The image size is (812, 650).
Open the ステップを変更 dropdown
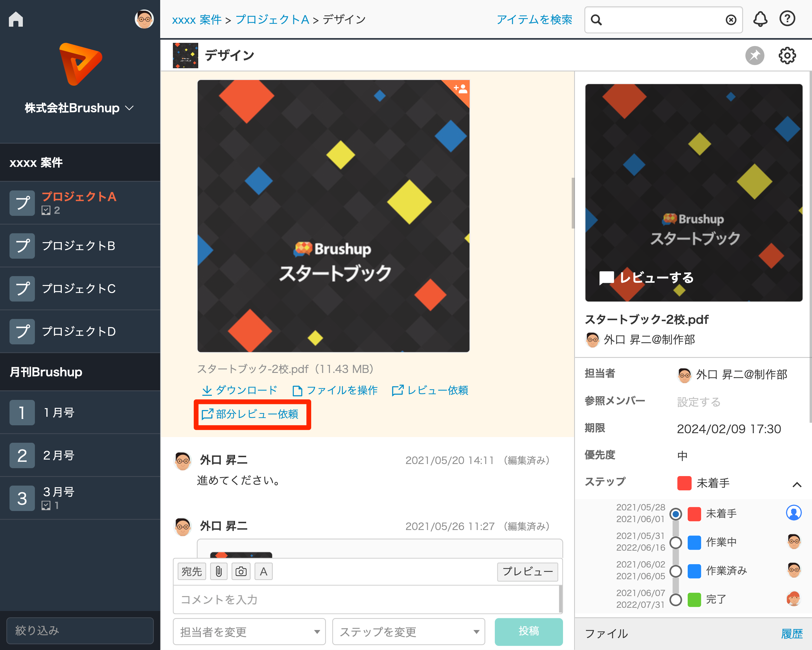pos(408,632)
